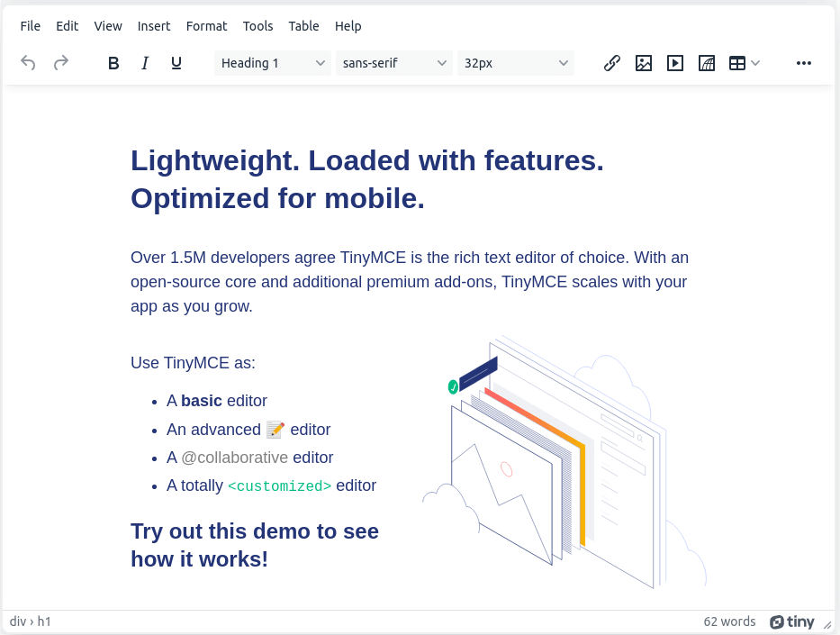840x635 pixels.
Task: Click the Tiny logo link
Action: [792, 621]
